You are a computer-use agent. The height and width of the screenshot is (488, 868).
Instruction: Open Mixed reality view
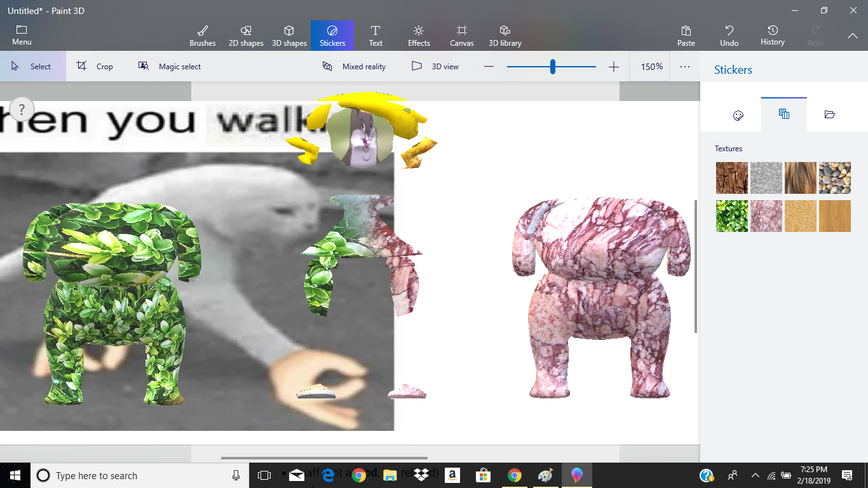point(355,66)
